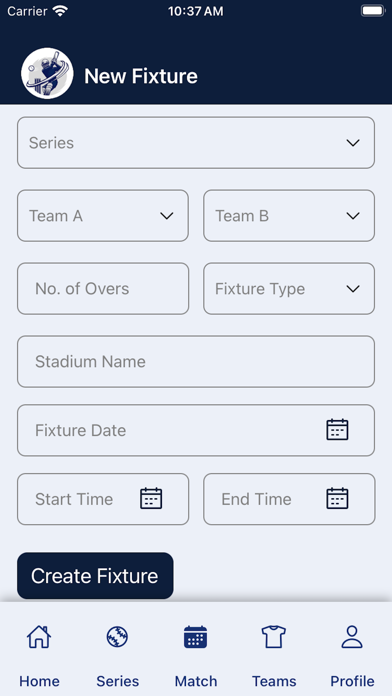Expand the Series dropdown
Viewport: 392px width, 696px height.
[x=196, y=142]
